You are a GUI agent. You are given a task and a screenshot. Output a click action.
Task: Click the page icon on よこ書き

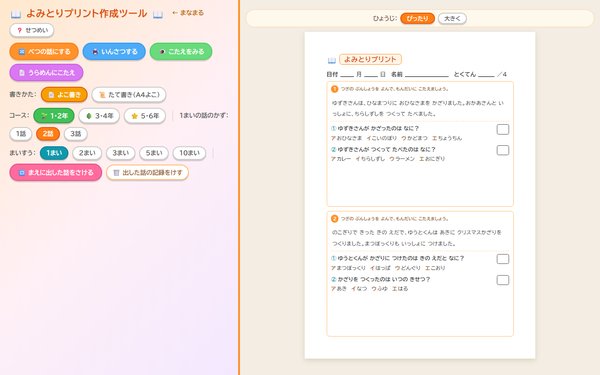tap(51, 95)
